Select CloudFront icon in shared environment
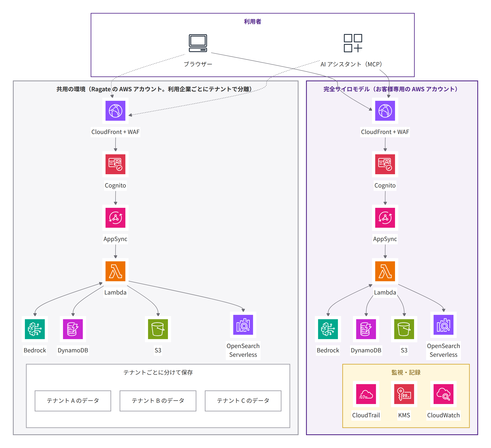The image size is (491, 448). (x=115, y=111)
